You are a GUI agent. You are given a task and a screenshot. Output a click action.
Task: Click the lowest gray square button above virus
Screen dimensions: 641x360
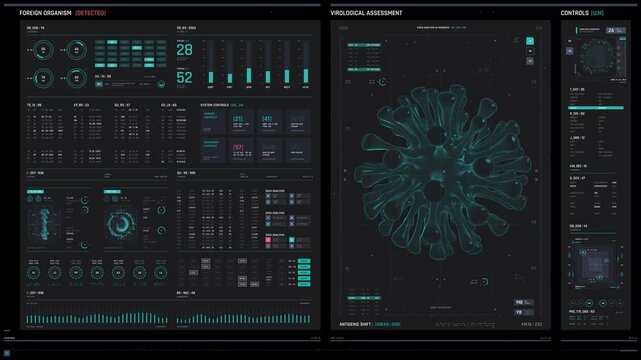[x=530, y=61]
